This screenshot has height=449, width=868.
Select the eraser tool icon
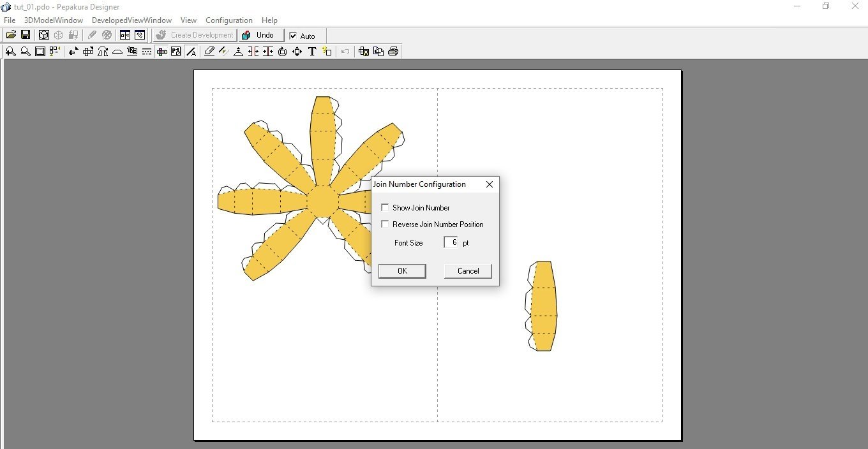click(x=209, y=52)
